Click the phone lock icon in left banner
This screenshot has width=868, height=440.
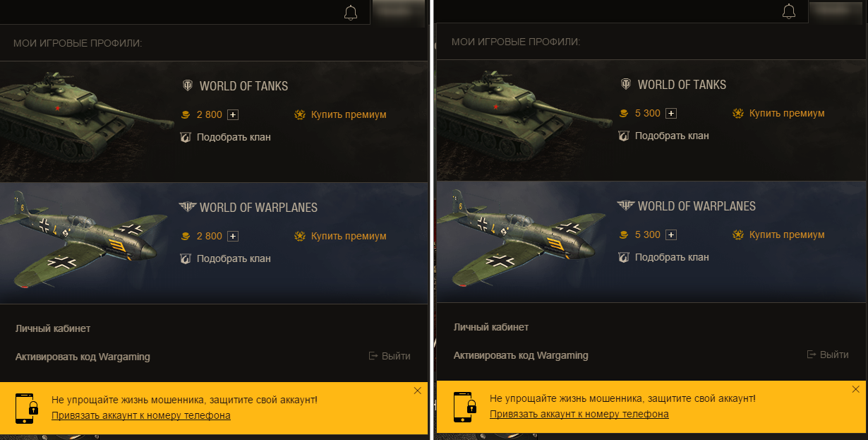(26, 408)
